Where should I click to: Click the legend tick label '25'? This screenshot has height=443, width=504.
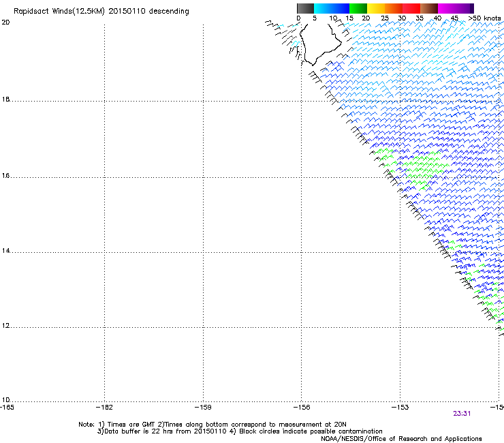[x=385, y=18]
